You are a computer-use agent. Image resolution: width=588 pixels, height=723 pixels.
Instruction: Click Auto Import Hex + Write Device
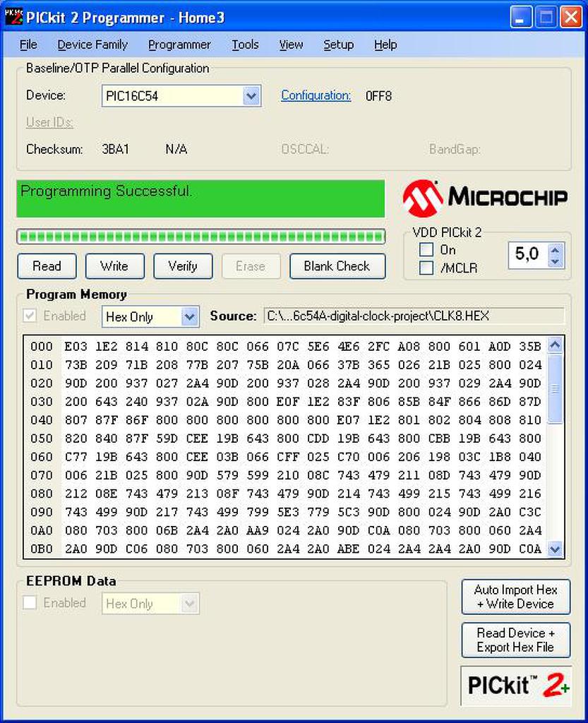(516, 597)
